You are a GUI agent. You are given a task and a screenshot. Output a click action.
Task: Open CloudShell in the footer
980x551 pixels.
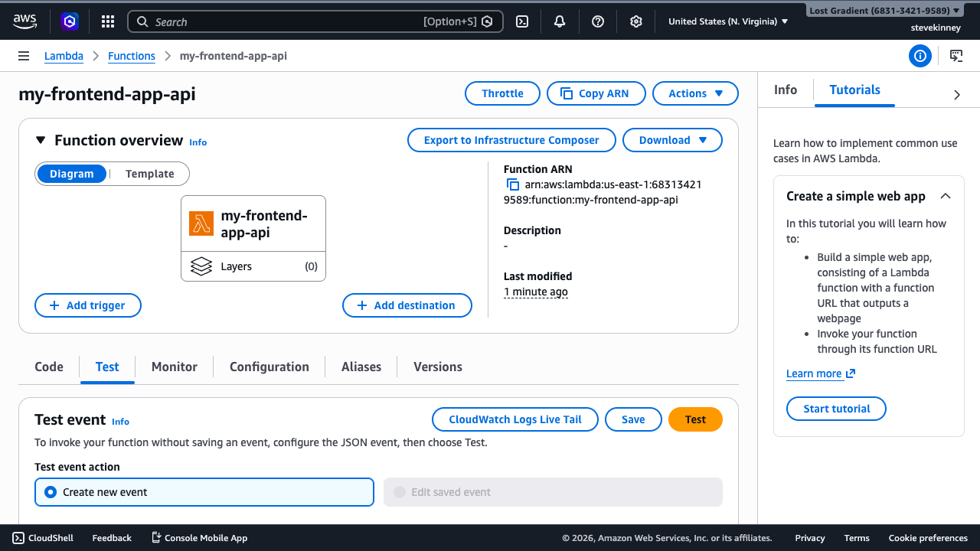point(43,538)
